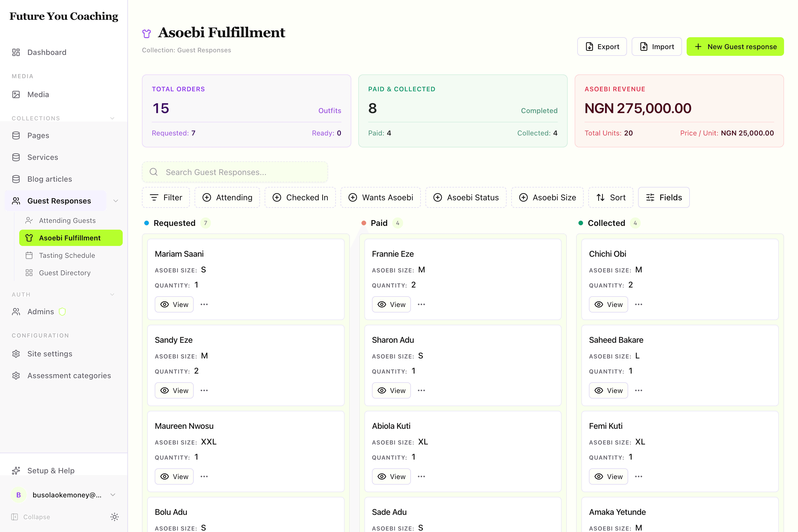Click the Site settings gear icon
The image size is (798, 532).
click(x=16, y=354)
